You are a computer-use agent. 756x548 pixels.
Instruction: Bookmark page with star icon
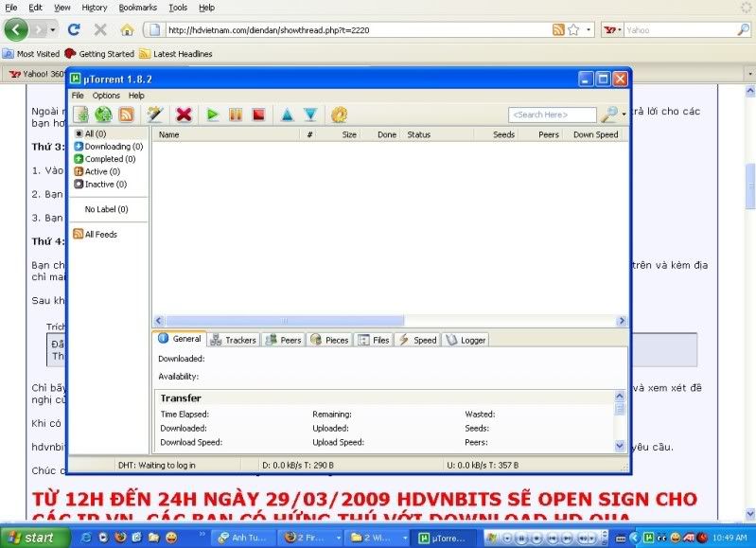[x=573, y=30]
